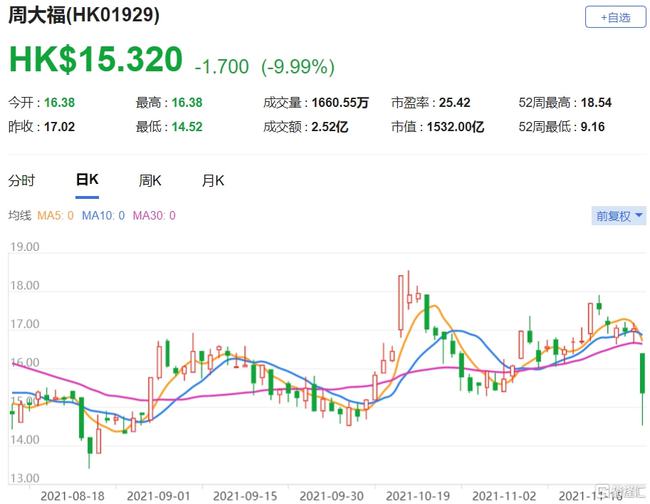
Task: Click the 成交额 value 2.52亿
Action: pyautogui.click(x=330, y=126)
